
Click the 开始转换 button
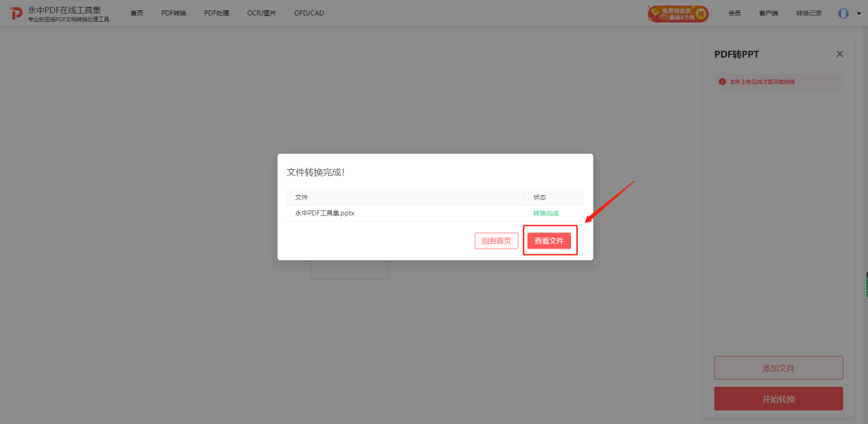778,399
